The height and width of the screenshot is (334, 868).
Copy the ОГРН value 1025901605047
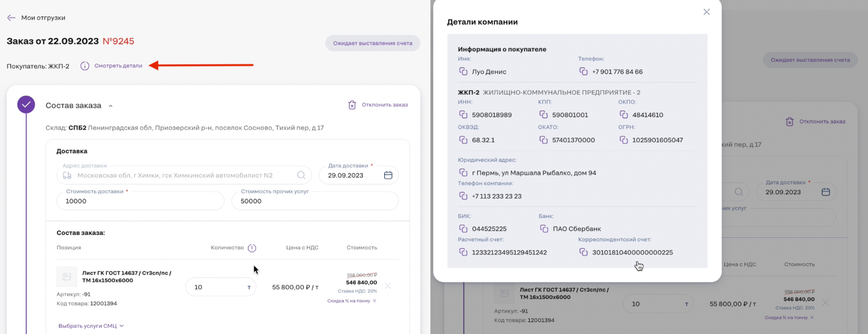click(624, 140)
